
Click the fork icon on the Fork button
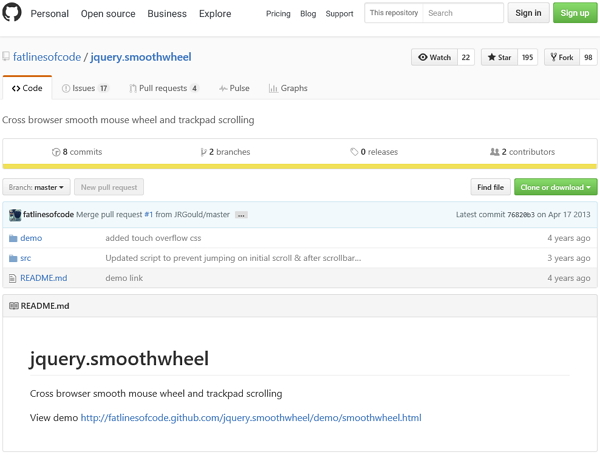tap(553, 57)
